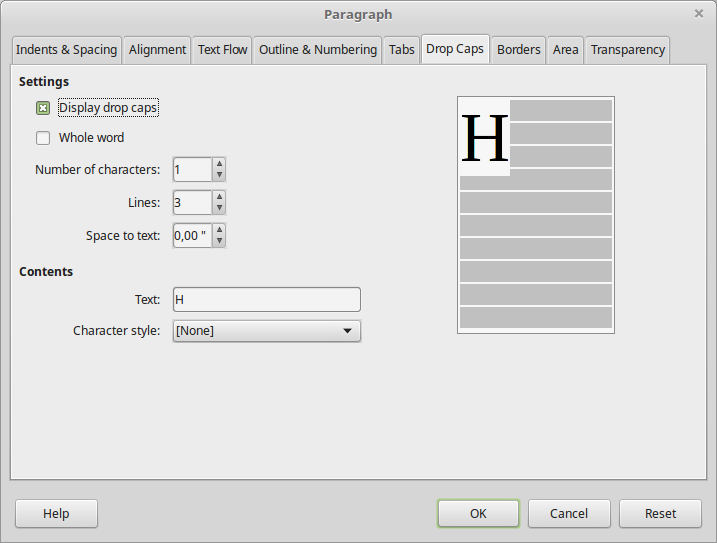Screen dimensions: 717x543
Task: Increase Space to text with up arrow
Action: click(x=219, y=230)
